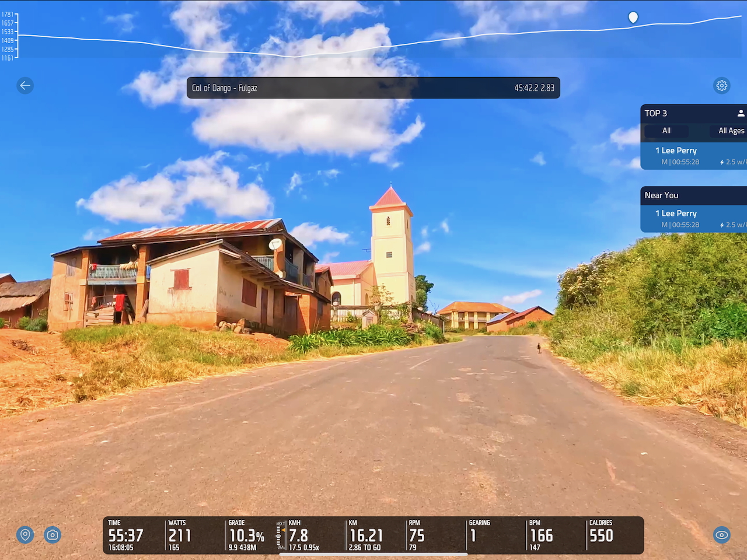Viewport: 747px width, 560px height.
Task: Click the rider profile icon in TOP 3
Action: [x=740, y=113]
